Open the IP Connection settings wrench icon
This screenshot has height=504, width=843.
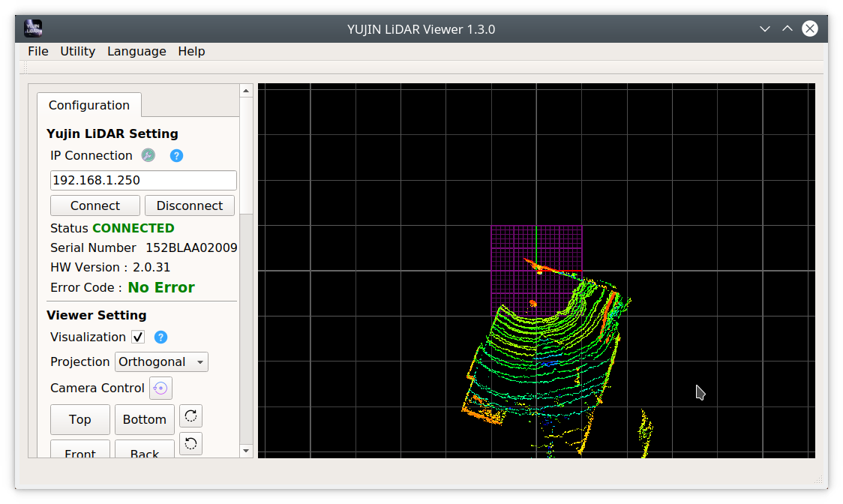coord(148,155)
